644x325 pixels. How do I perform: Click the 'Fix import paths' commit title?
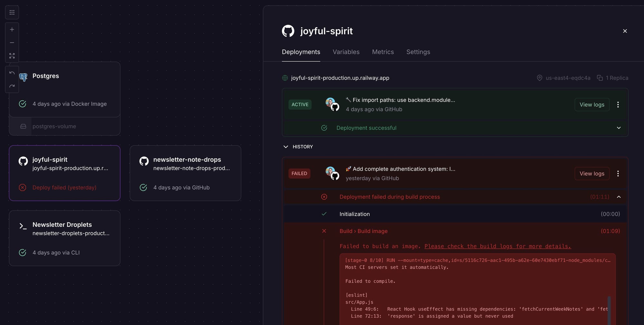click(401, 100)
